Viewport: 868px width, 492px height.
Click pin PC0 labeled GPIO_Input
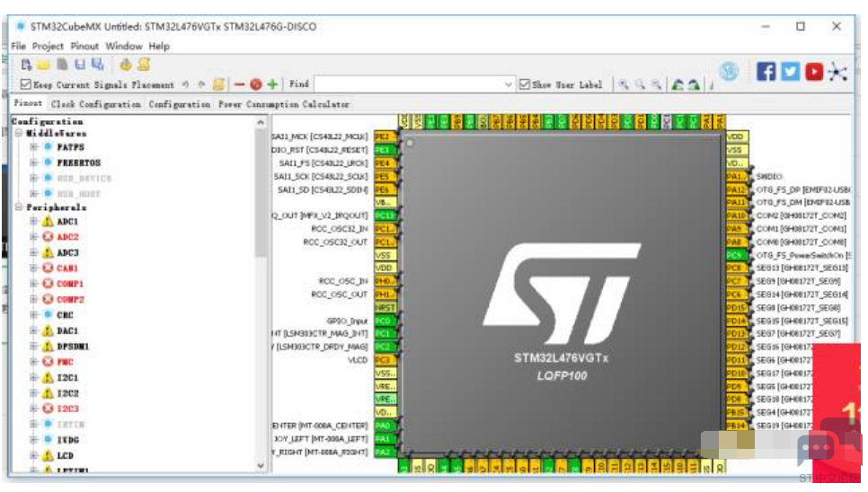pyautogui.click(x=385, y=321)
